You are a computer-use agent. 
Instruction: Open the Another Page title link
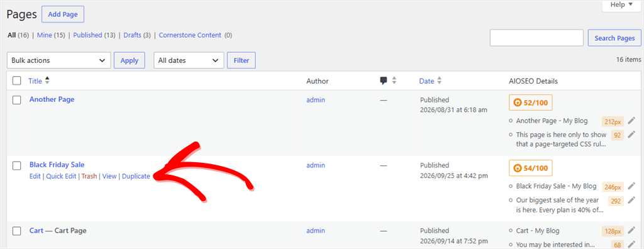(52, 99)
